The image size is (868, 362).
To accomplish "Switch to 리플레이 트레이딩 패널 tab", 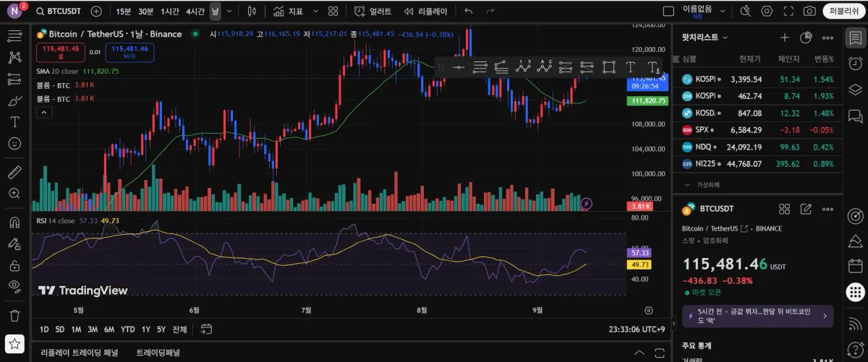I will 80,353.
